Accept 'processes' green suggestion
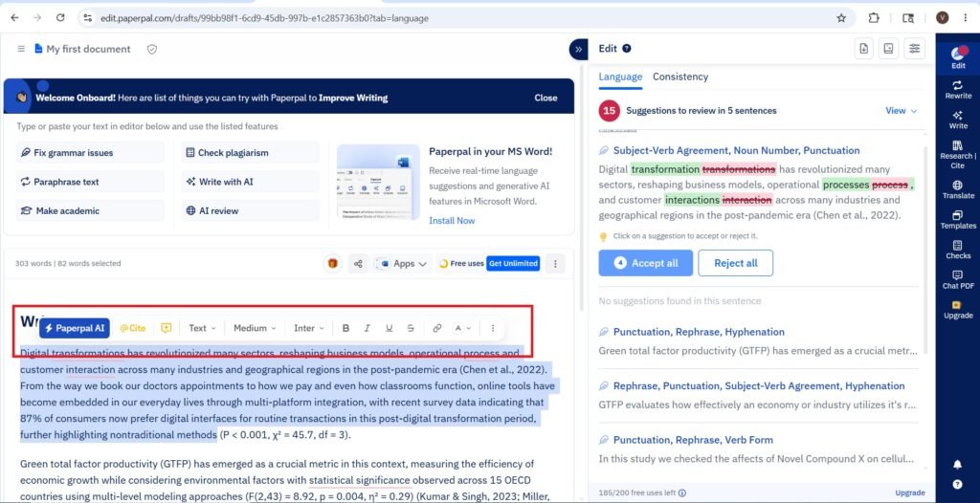Screen dimensions: 980x503 click(846, 185)
